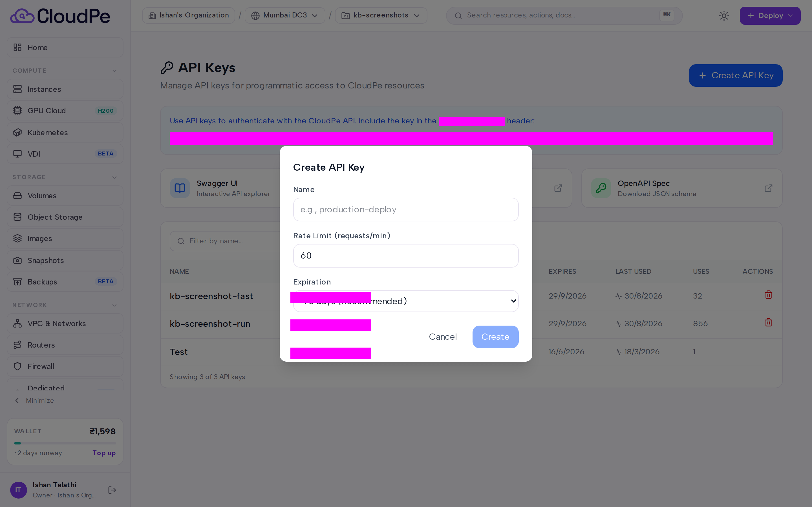Click the Cancel button in dialog

coord(443,337)
